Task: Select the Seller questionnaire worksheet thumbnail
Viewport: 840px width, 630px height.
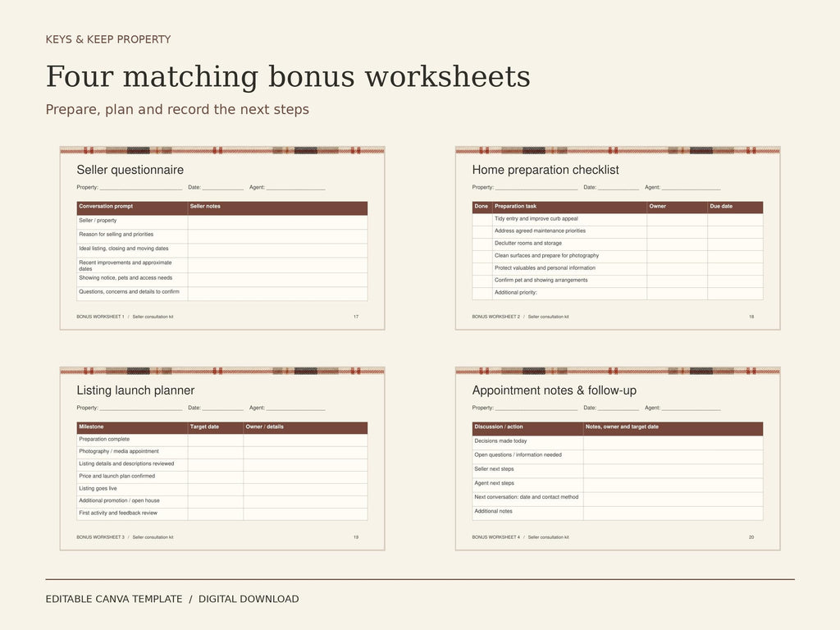Action: (222, 238)
